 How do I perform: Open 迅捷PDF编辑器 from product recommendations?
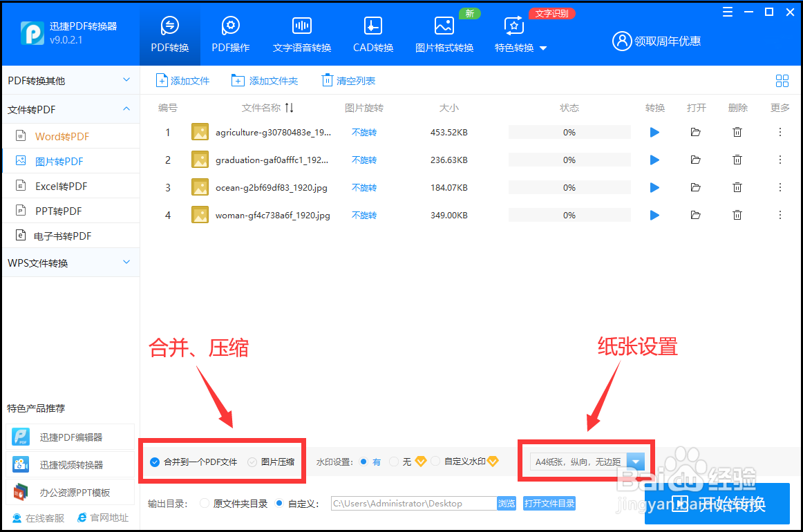(x=69, y=437)
